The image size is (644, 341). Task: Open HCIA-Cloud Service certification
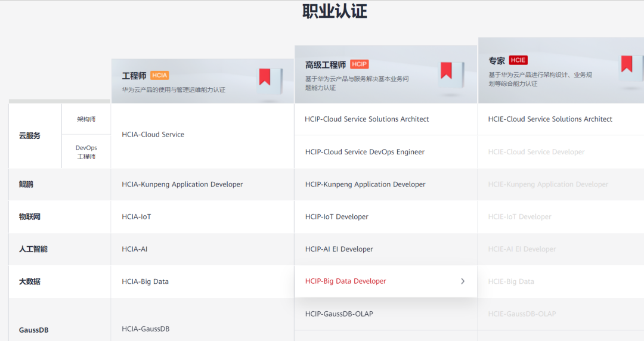coord(153,134)
